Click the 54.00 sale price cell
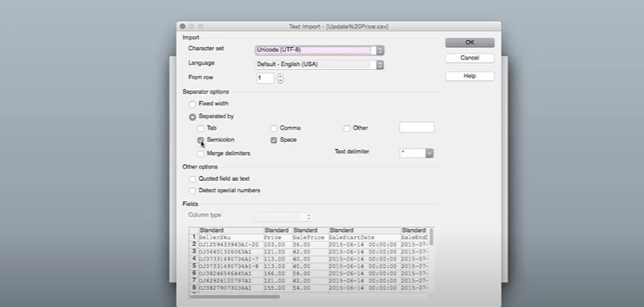Screen dimensions: 644x307 coord(310,288)
